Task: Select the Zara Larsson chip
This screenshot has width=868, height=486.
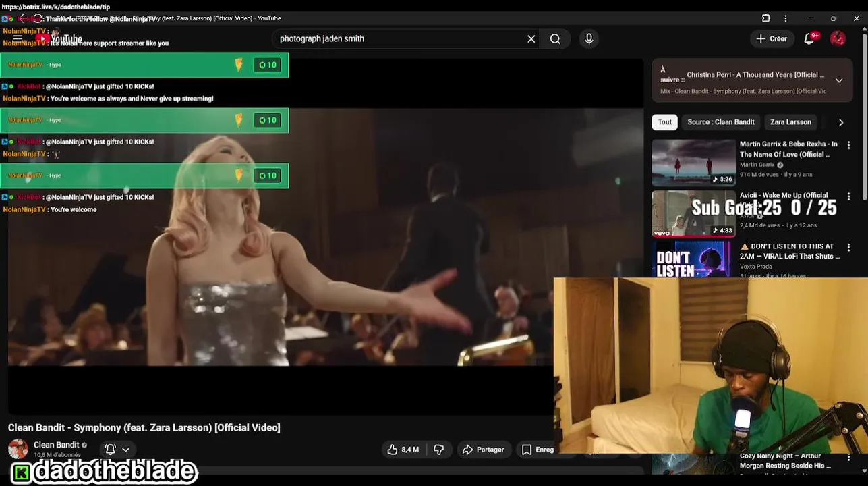Action: (790, 122)
